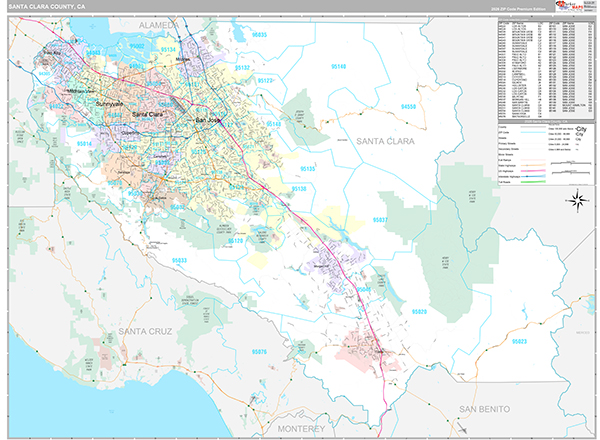The width and height of the screenshot is (600, 440).
Task: Select the blue Interstate Highways legend line
Action: tap(532, 176)
